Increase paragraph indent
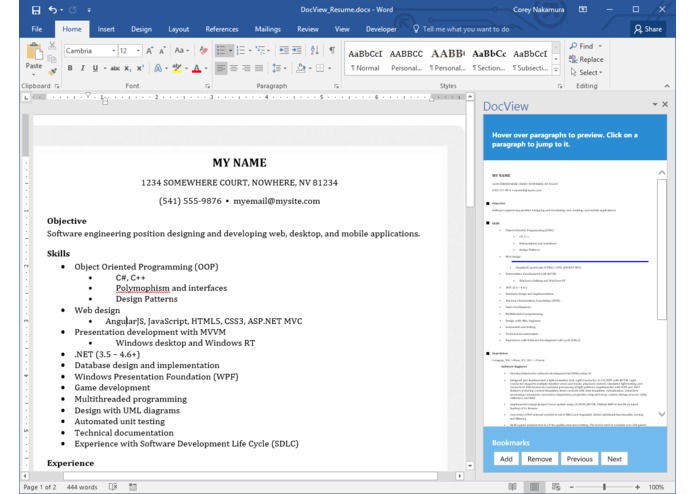Image resolution: width=695 pixels, height=494 pixels. (297, 51)
